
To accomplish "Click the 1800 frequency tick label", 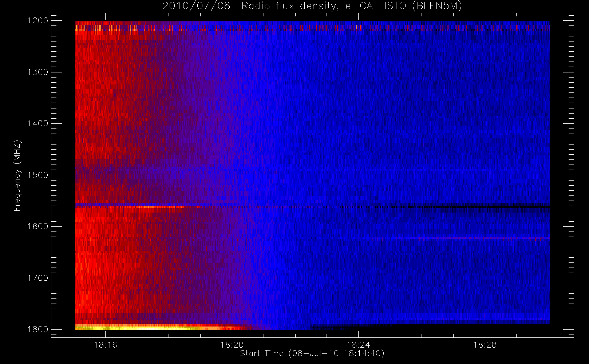I will (38, 329).
